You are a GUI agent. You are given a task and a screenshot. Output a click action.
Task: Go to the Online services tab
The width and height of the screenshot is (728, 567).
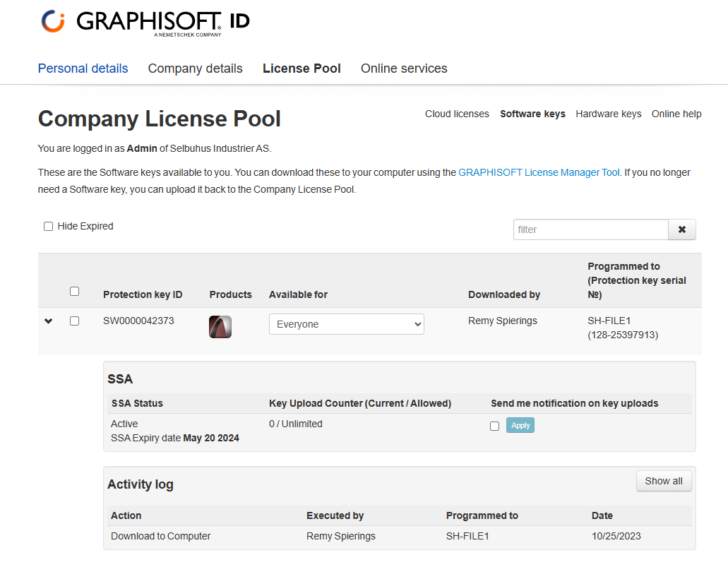tap(404, 68)
